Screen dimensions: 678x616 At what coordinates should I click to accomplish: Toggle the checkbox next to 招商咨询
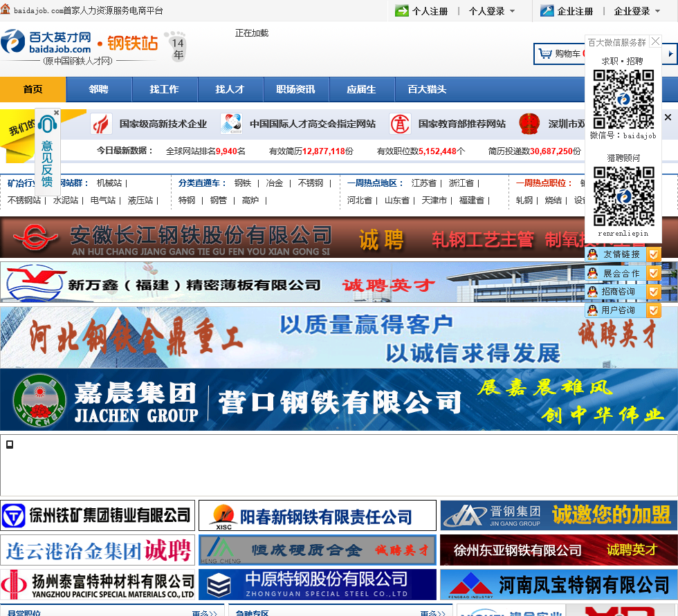tap(654, 292)
